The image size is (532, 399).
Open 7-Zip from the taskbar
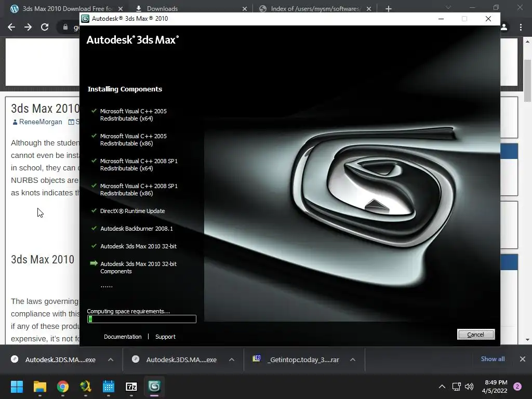tap(131, 387)
